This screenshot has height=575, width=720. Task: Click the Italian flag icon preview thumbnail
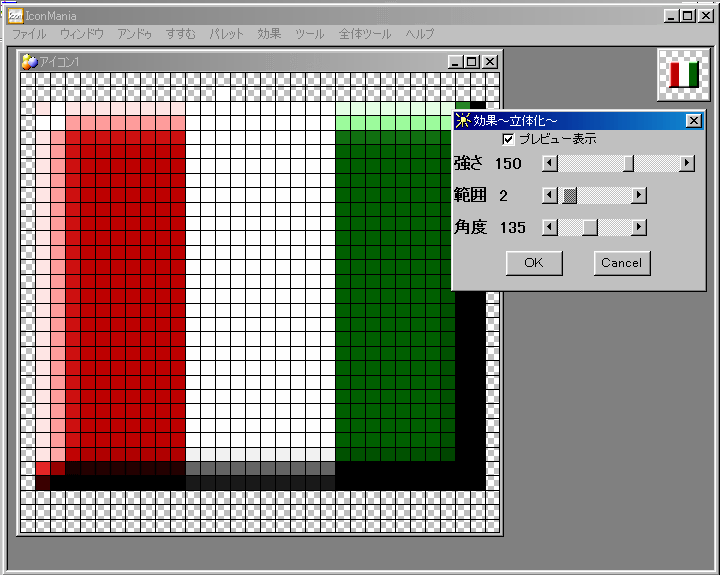coord(684,75)
